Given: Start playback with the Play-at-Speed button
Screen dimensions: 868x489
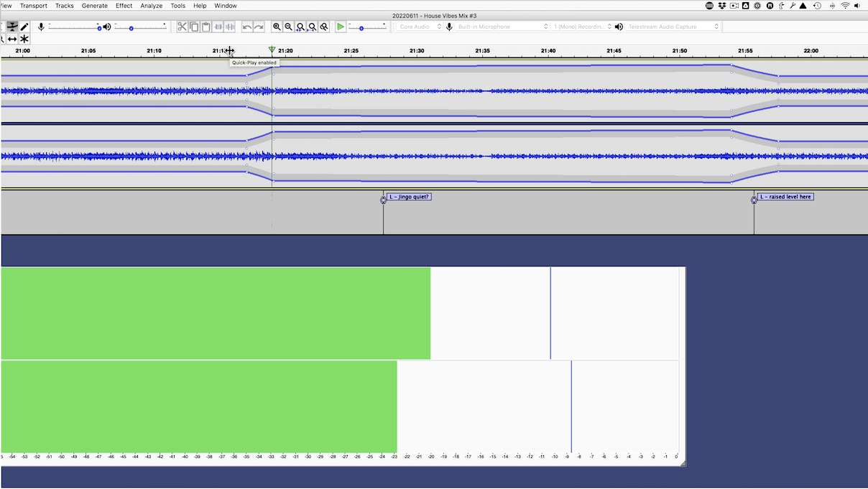Looking at the screenshot, I should click(x=340, y=27).
